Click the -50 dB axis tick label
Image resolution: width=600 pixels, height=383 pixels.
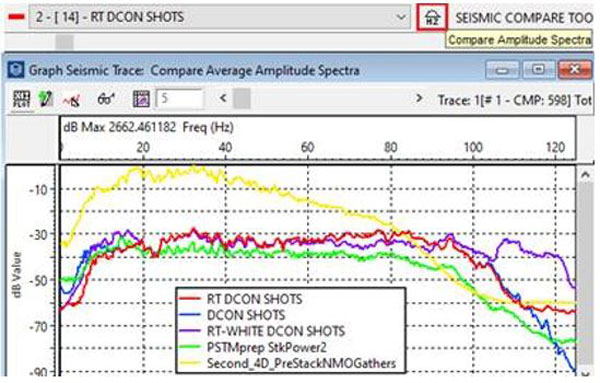38,280
